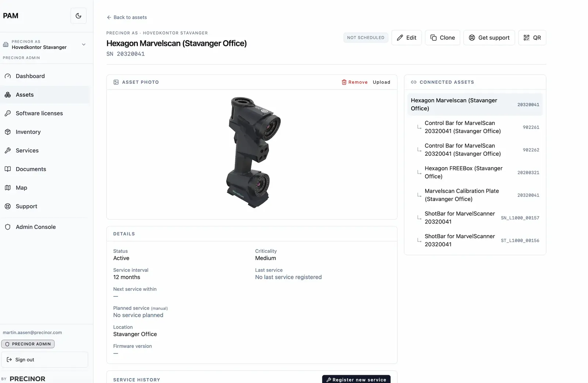The width and height of the screenshot is (588, 383).
Task: Click 'Stavanger Office' location value
Action: pyautogui.click(x=135, y=334)
